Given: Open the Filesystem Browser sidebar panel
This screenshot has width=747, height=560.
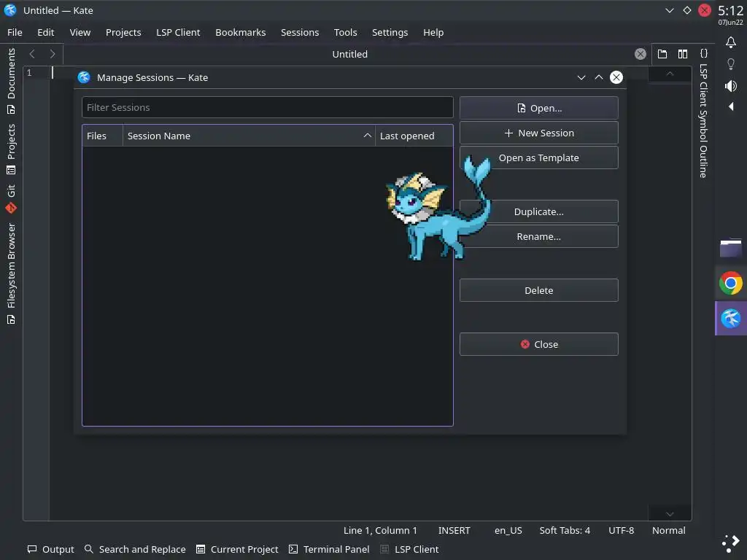Looking at the screenshot, I should pos(11,274).
